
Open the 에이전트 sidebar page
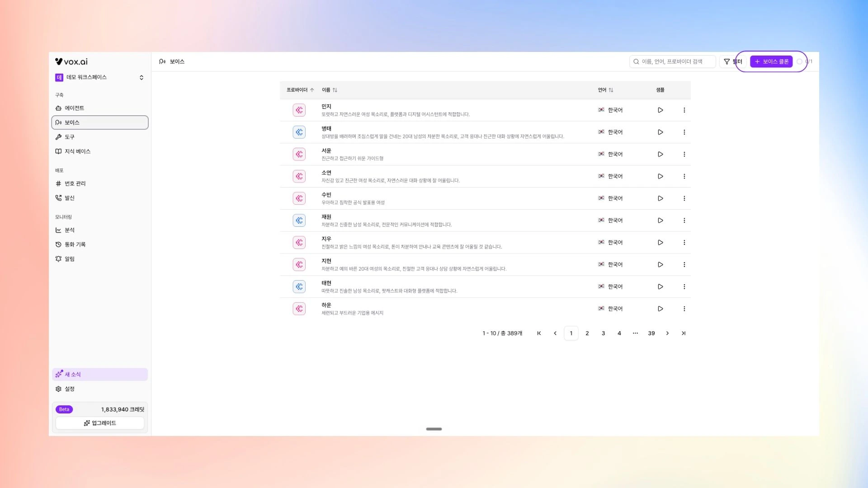pos(99,108)
